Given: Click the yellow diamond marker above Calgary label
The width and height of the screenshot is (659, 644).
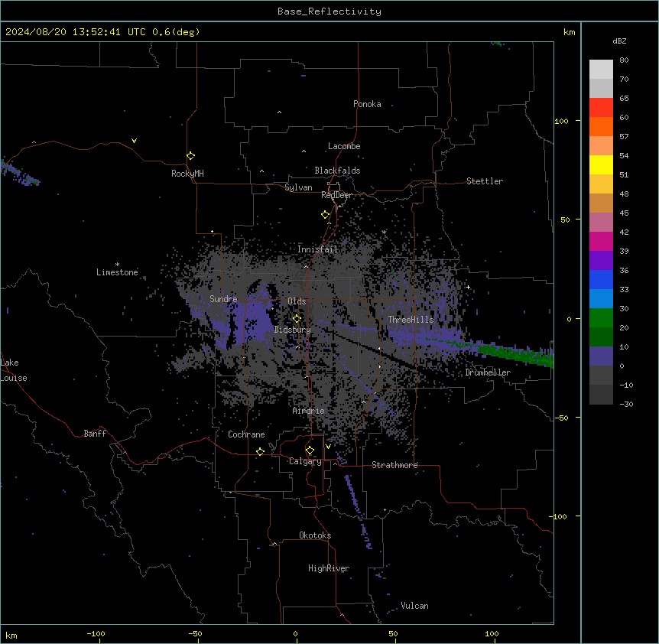Looking at the screenshot, I should pos(310,450).
